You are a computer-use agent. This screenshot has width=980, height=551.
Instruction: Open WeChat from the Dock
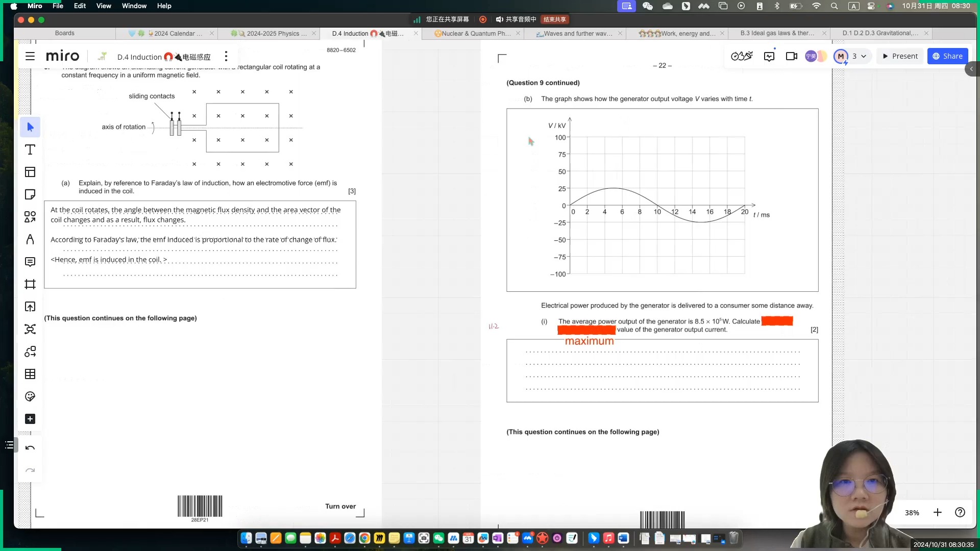coord(438,538)
